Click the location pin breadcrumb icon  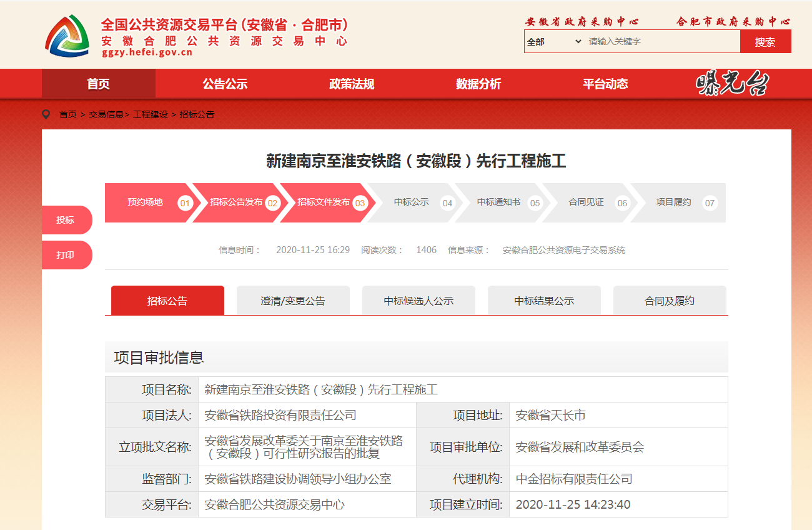pyautogui.click(x=46, y=114)
